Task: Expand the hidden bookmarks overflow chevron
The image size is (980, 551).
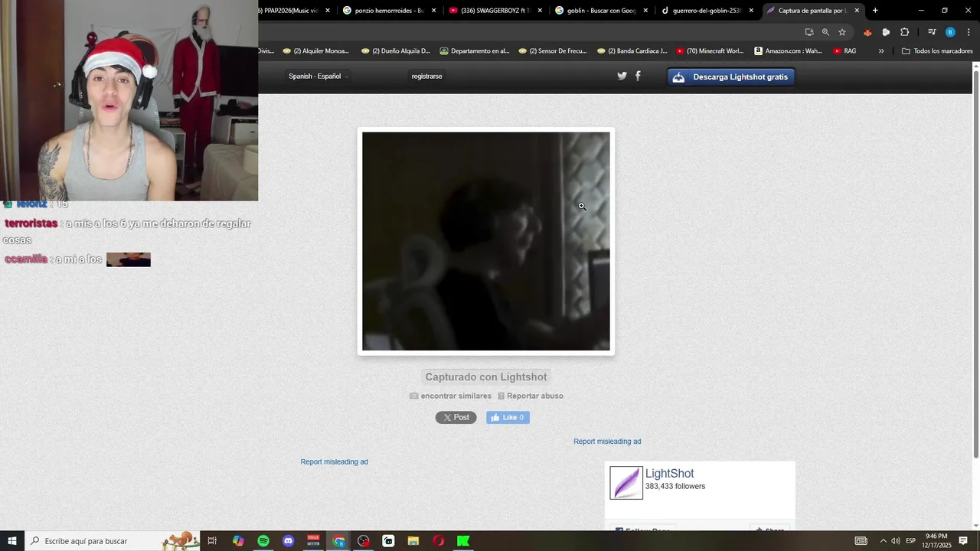Action: pos(881,51)
